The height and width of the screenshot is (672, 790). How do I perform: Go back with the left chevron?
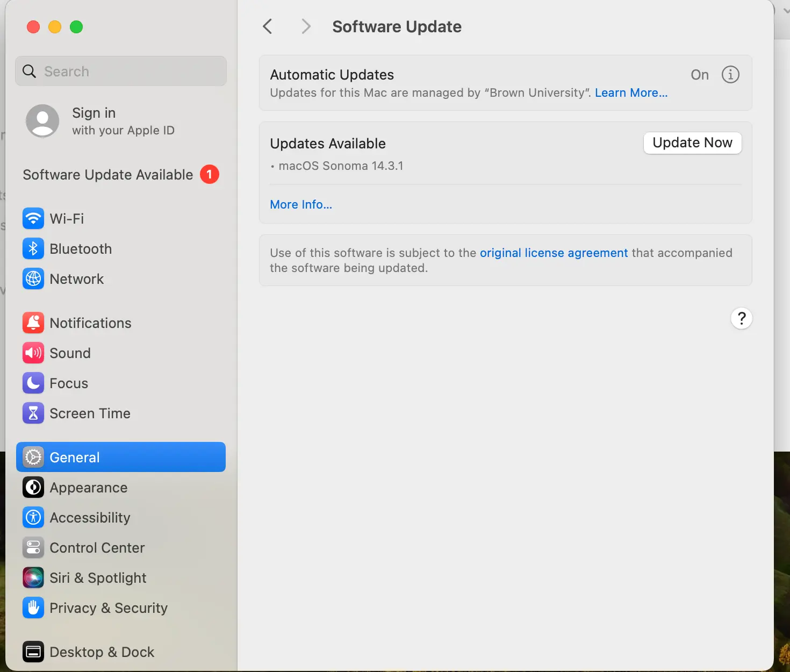(268, 26)
